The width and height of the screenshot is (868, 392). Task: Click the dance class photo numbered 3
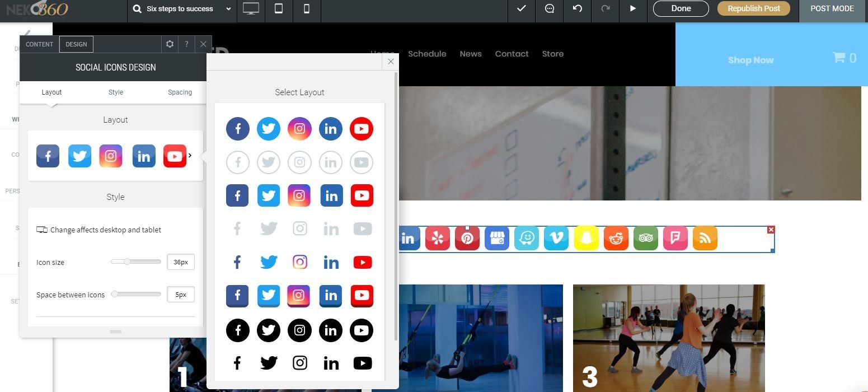point(669,338)
